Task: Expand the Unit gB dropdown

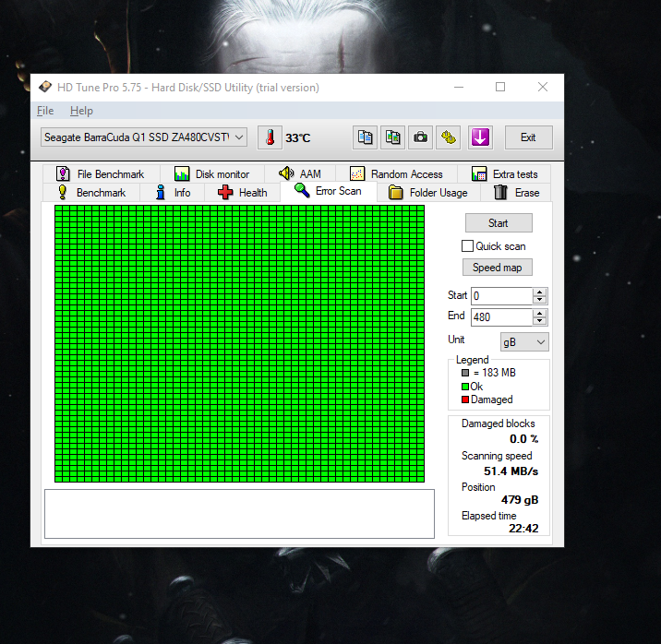Action: click(x=525, y=342)
